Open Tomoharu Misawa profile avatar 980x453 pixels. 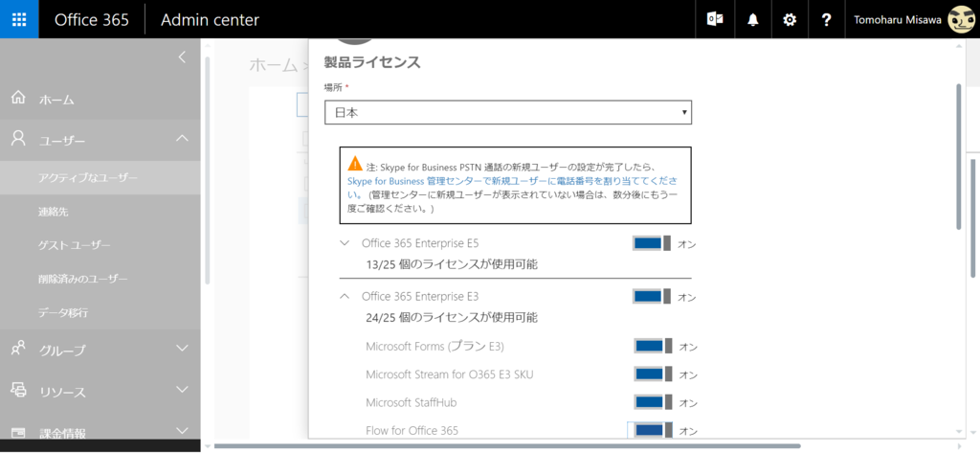click(x=959, y=20)
